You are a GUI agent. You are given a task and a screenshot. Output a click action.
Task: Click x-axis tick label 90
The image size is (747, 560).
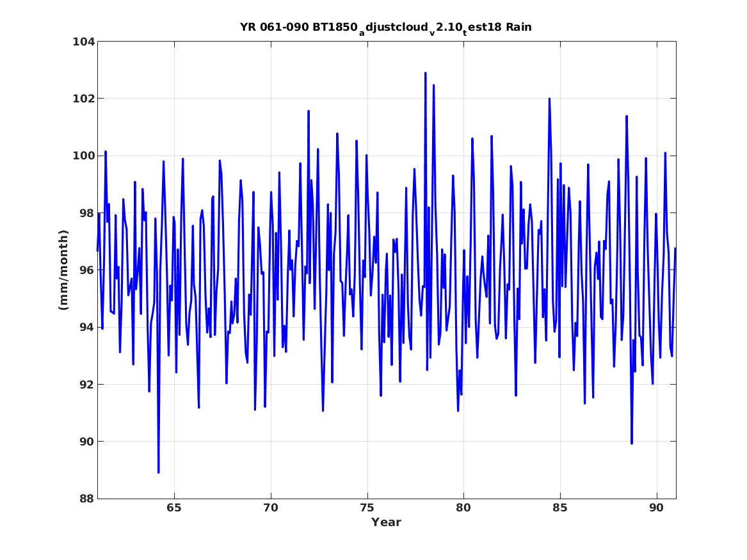[657, 508]
